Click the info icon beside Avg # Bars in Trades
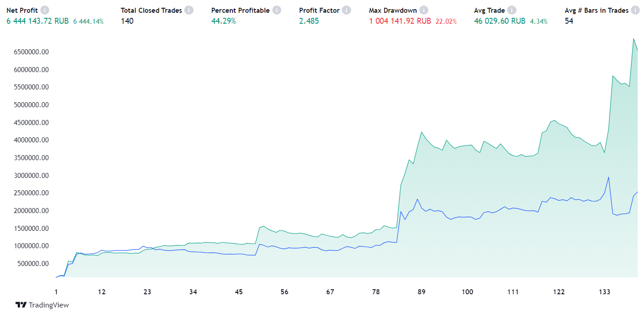This screenshot has height=318, width=644. tap(635, 10)
